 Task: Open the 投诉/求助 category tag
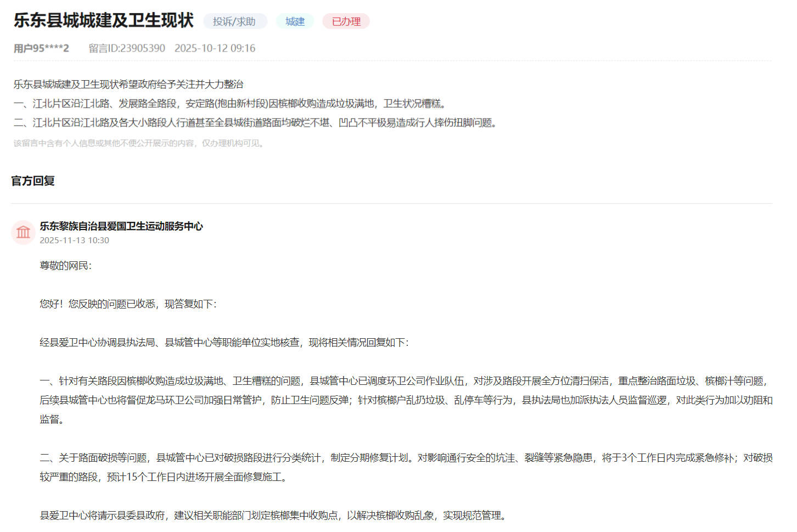pyautogui.click(x=235, y=21)
